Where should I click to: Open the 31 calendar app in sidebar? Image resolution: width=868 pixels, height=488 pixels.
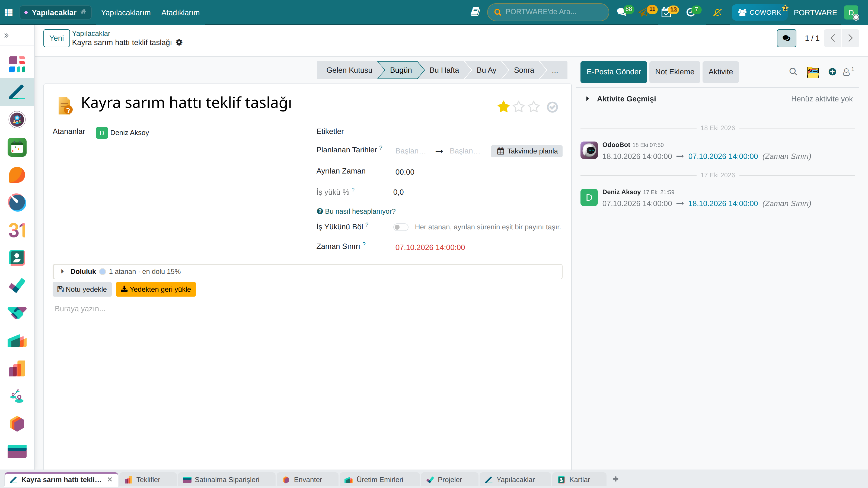(17, 230)
